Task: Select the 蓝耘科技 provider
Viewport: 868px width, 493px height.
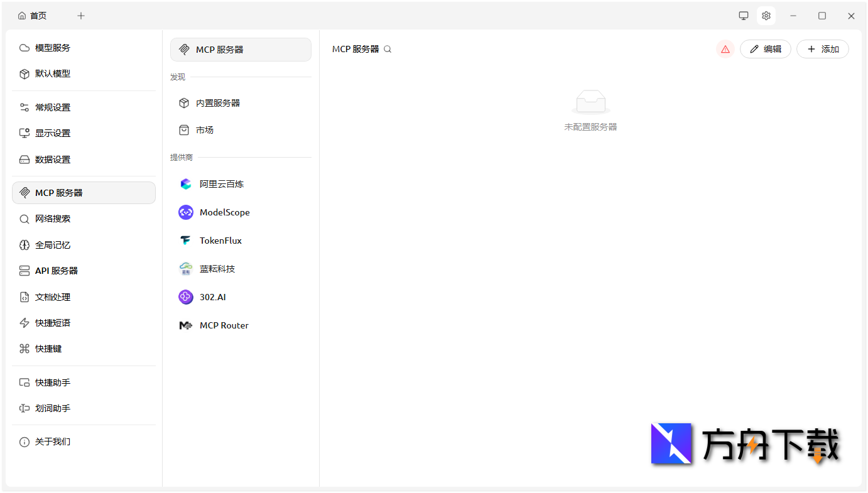Action: pyautogui.click(x=216, y=268)
